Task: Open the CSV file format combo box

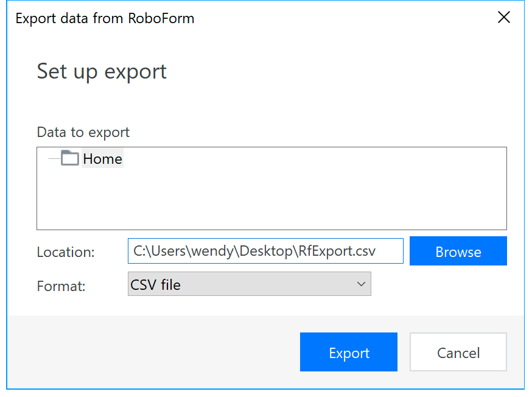Action: pyautogui.click(x=249, y=284)
